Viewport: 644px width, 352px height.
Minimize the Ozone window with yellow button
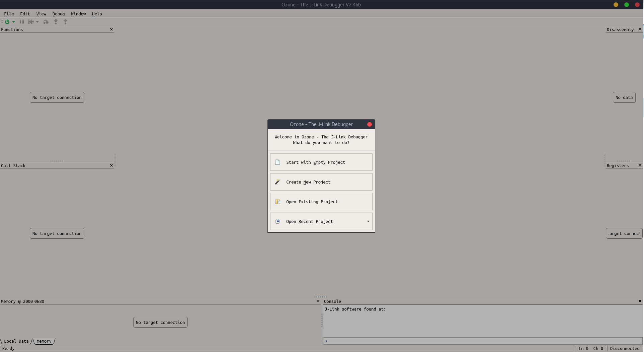pyautogui.click(x=616, y=5)
